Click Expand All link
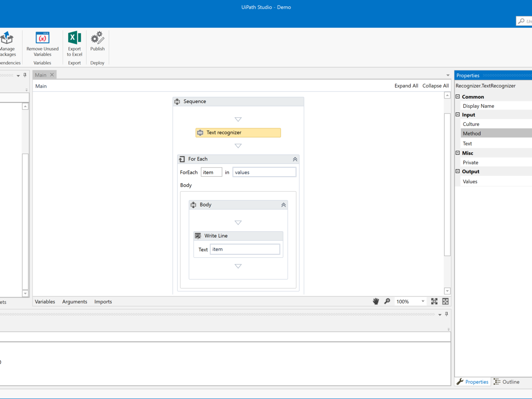This screenshot has width=532, height=399. click(406, 86)
